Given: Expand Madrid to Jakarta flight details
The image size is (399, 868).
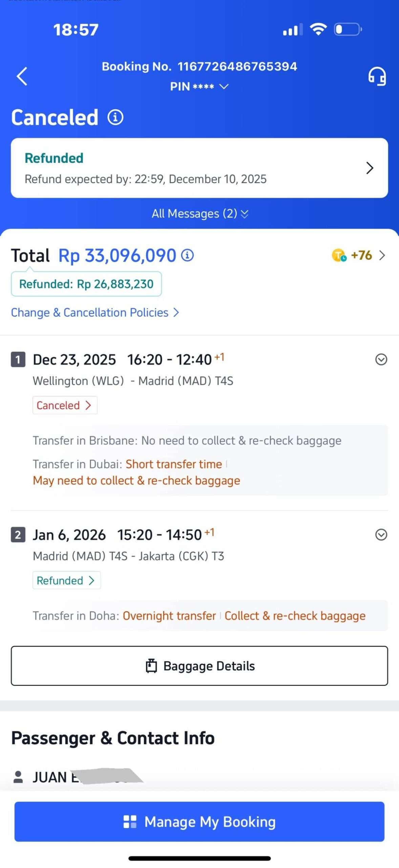Looking at the screenshot, I should tap(381, 535).
